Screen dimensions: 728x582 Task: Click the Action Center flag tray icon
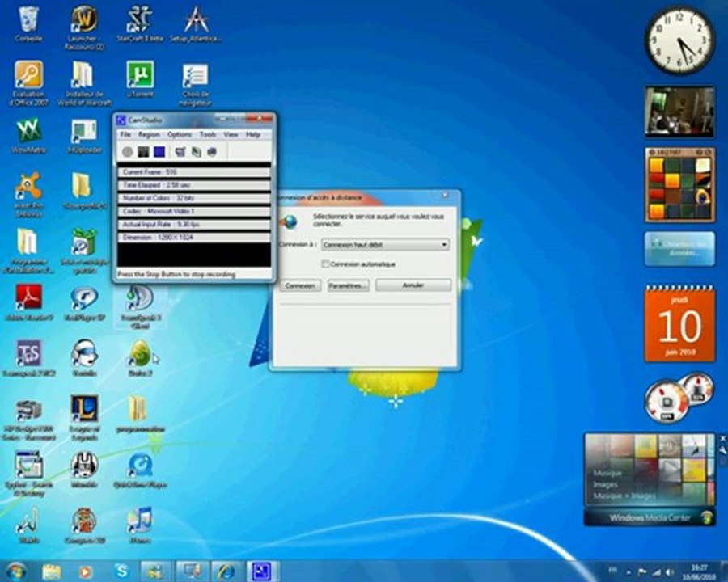point(642,572)
